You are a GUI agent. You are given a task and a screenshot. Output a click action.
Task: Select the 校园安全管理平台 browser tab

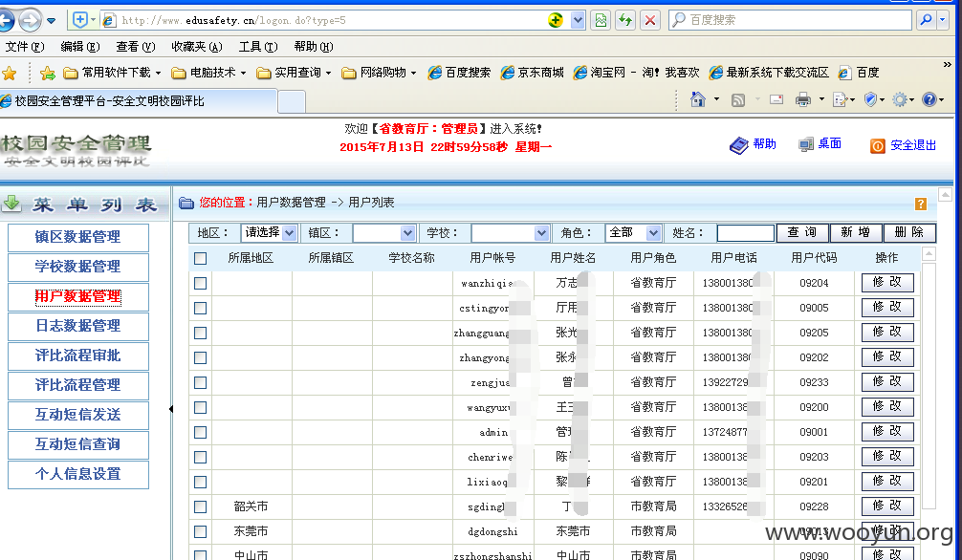tap(138, 101)
